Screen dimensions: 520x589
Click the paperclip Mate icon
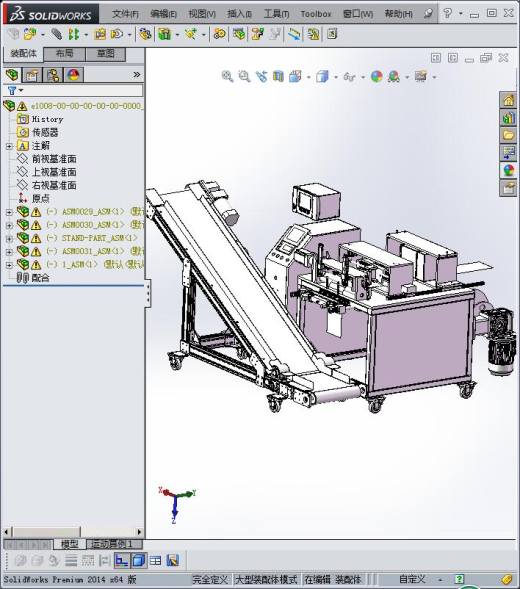56,34
